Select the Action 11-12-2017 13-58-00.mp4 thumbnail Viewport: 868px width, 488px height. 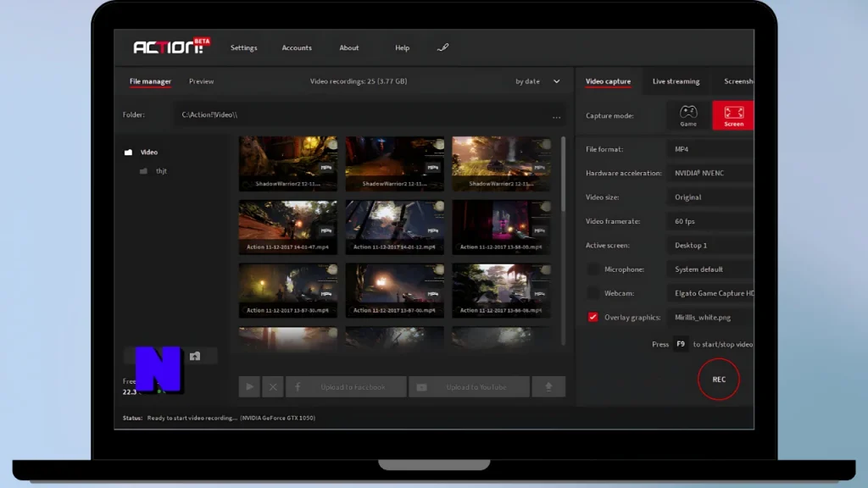click(502, 227)
